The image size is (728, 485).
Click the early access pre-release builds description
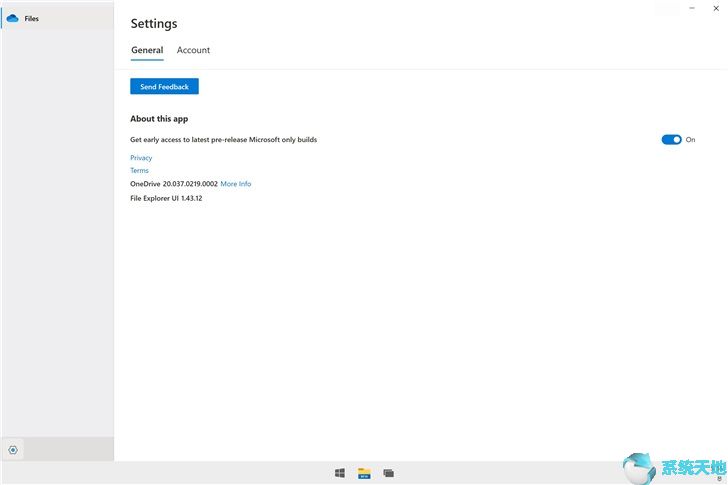224,140
